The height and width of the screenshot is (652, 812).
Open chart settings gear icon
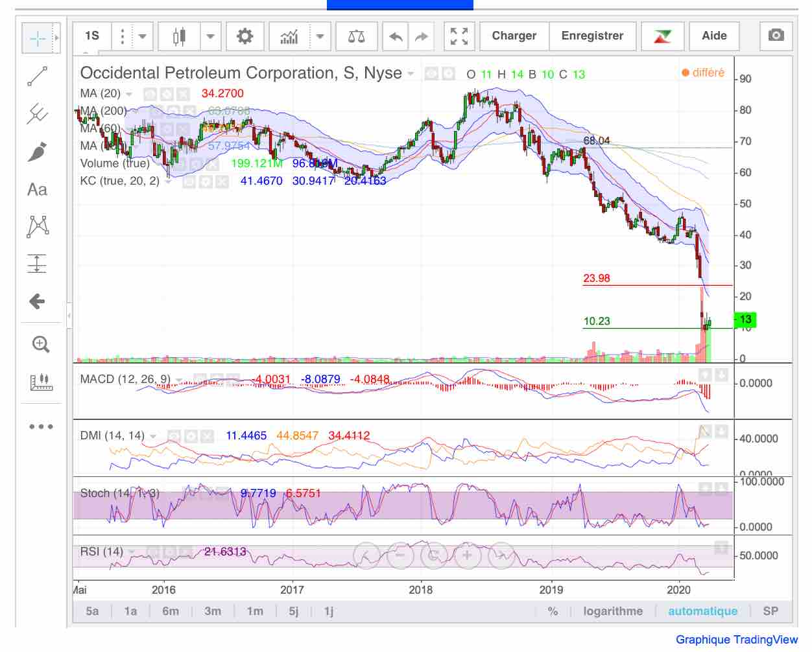point(245,36)
